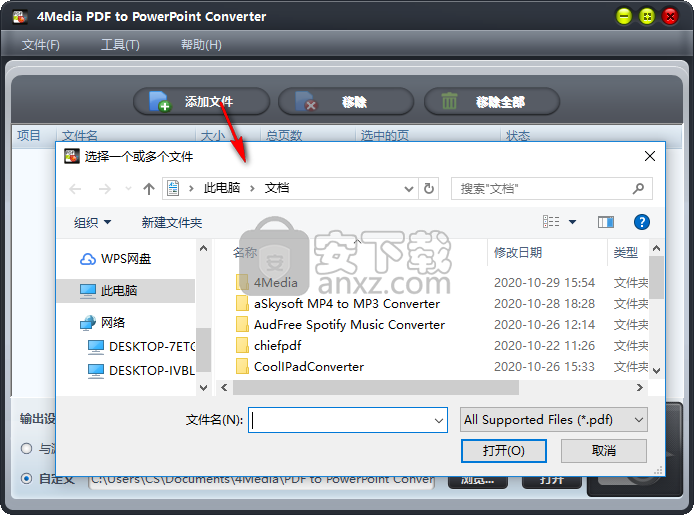Select 网络 in the navigation pane
Image resolution: width=694 pixels, height=515 pixels.
(x=103, y=323)
